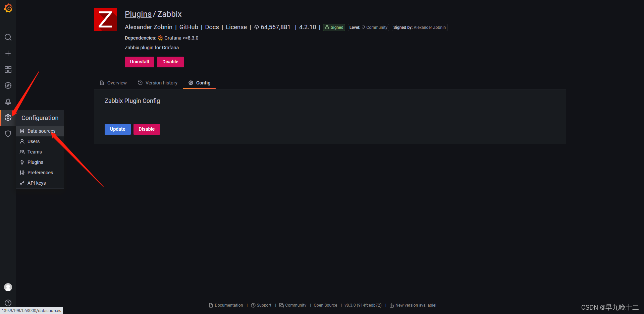Click the Grafana logo at top left
Image resolution: width=644 pixels, height=314 pixels.
[8, 8]
